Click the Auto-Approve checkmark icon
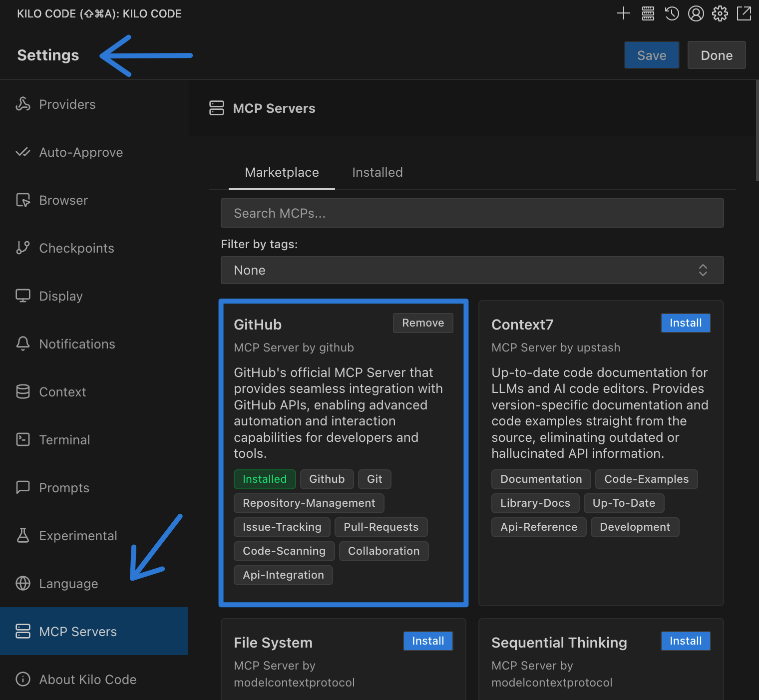 click(x=23, y=152)
